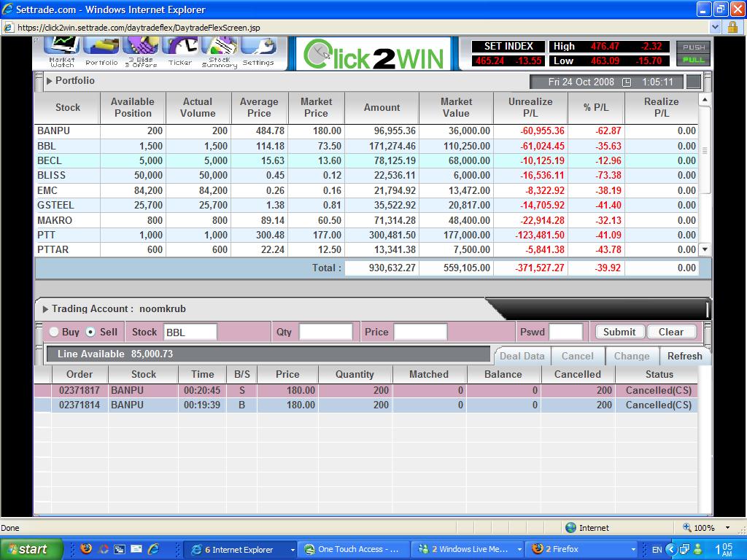Select order 02371814 row
The height and width of the screenshot is (560, 747).
[x=366, y=405]
